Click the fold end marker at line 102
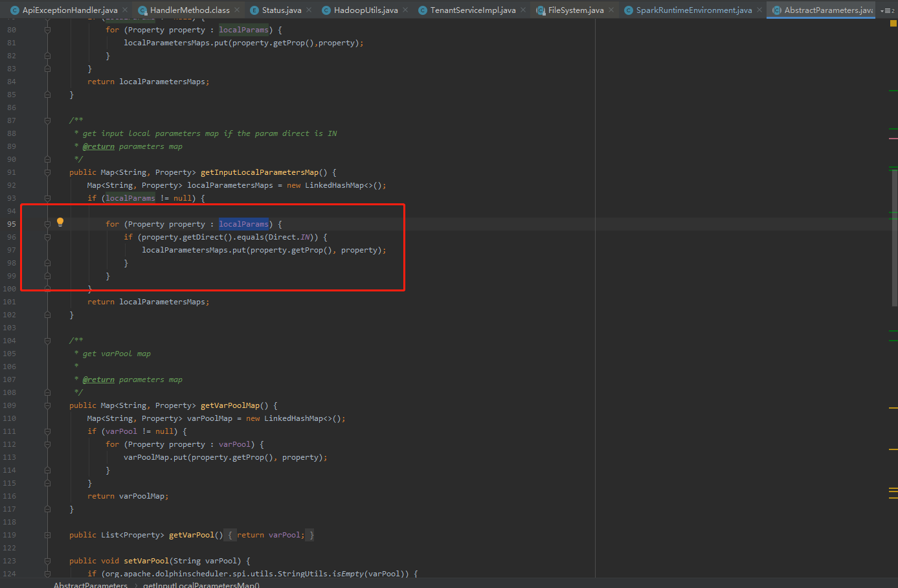The width and height of the screenshot is (898, 588). [47, 315]
